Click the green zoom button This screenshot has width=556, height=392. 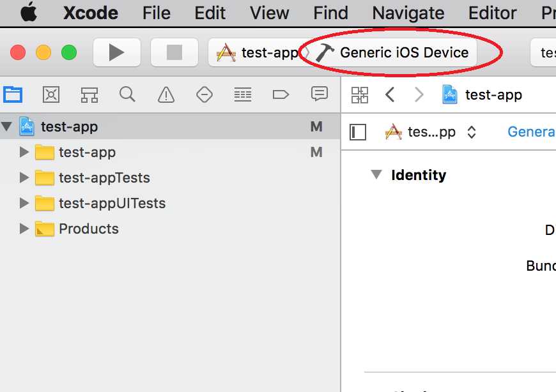(69, 53)
